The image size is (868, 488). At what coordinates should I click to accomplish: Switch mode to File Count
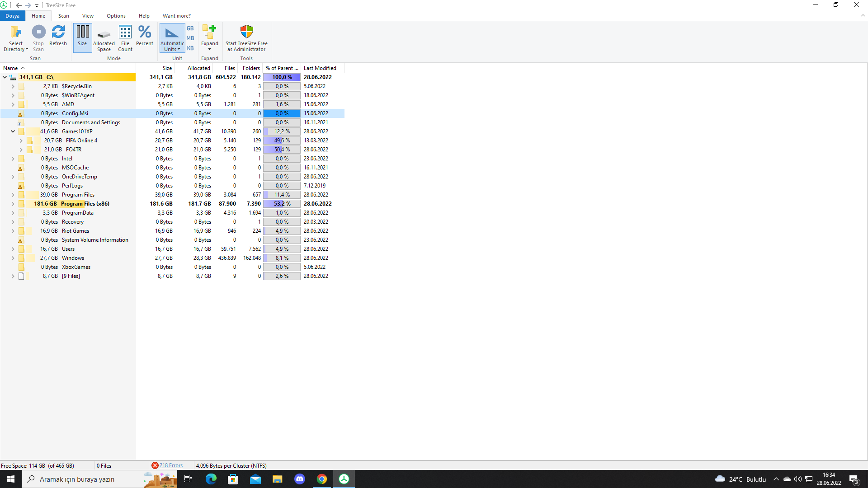(125, 38)
